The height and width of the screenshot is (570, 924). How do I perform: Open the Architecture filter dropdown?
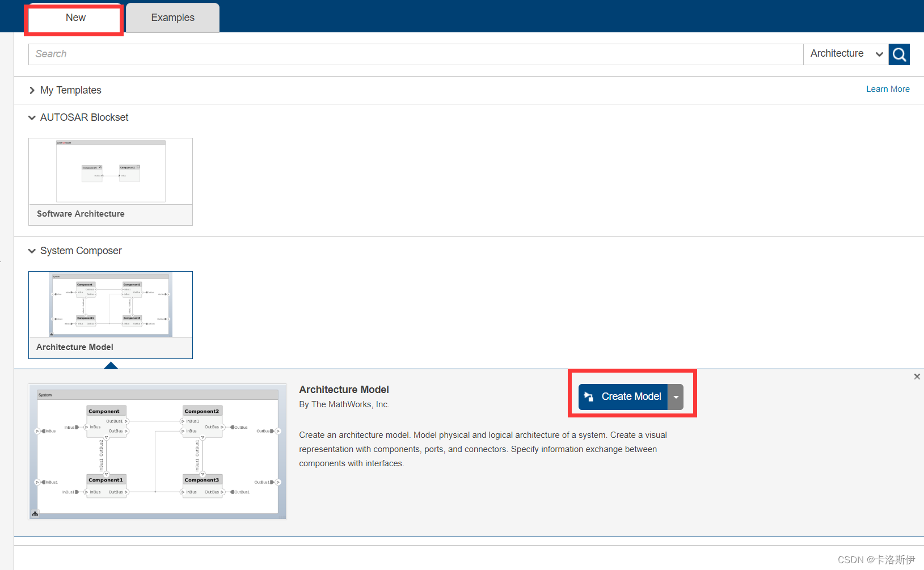(846, 54)
